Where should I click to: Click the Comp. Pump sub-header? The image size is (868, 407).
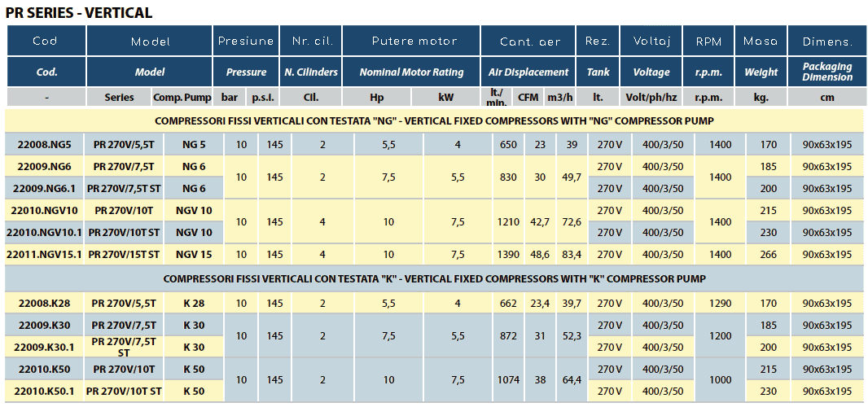point(182,97)
